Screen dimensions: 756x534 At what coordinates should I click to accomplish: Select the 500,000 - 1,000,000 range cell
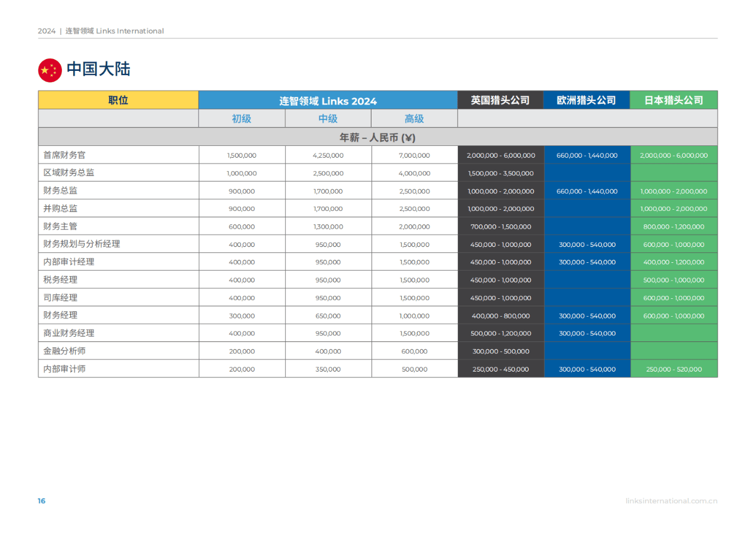pyautogui.click(x=674, y=280)
